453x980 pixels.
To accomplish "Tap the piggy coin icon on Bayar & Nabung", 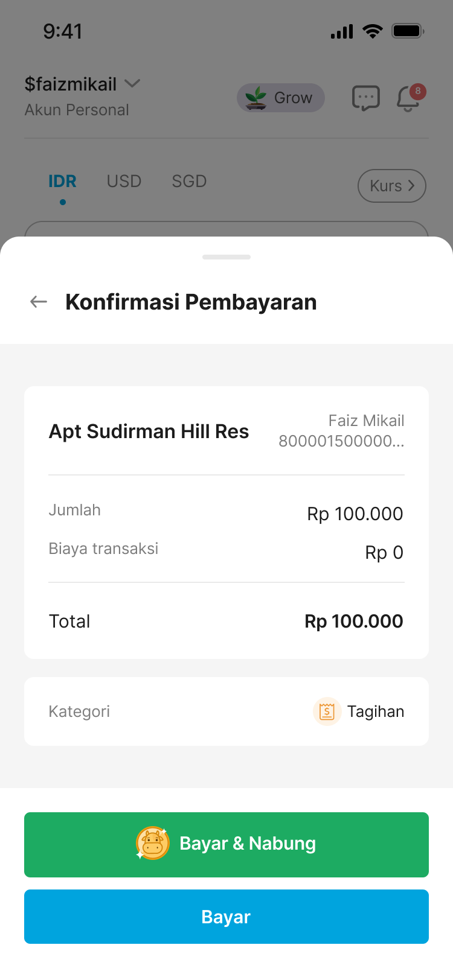I will pyautogui.click(x=153, y=843).
